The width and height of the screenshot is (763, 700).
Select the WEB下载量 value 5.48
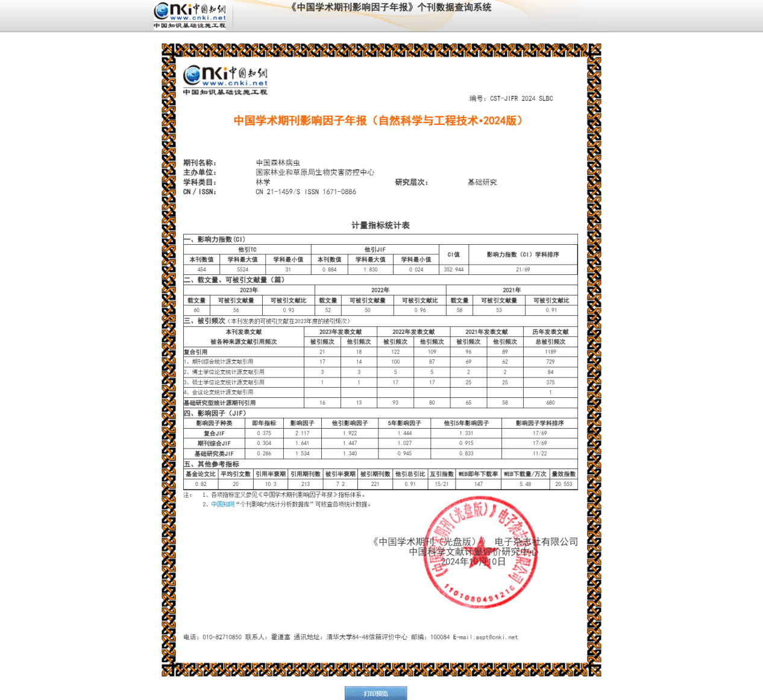525,484
